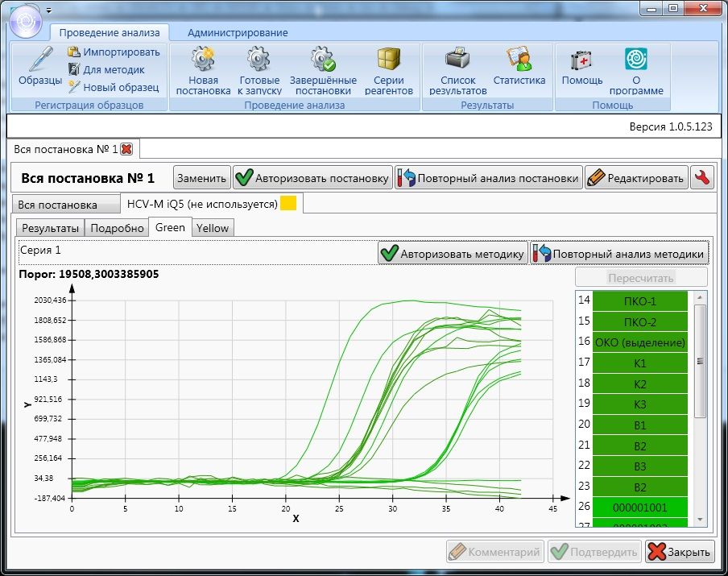Click the round application orb button
Screen dimensions: 728x576
26,21
